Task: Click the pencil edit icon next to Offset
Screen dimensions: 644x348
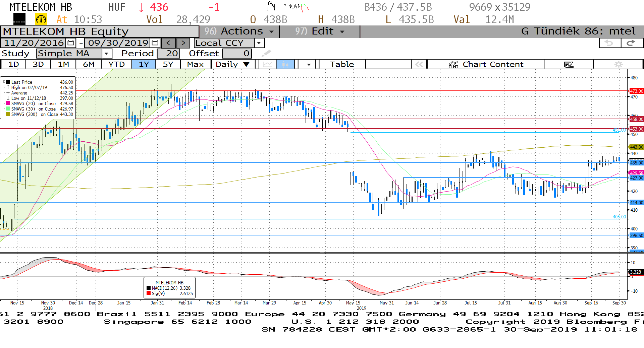Action: coord(266,53)
